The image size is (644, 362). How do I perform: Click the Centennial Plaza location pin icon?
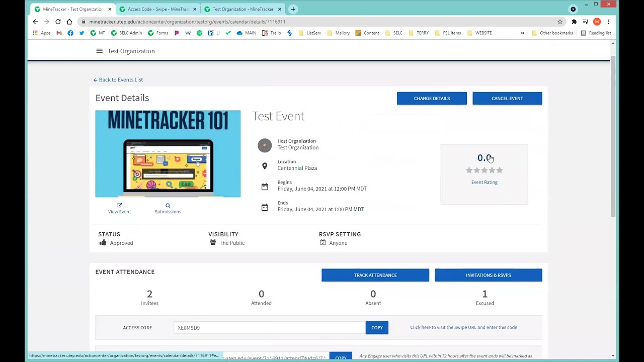[265, 166]
